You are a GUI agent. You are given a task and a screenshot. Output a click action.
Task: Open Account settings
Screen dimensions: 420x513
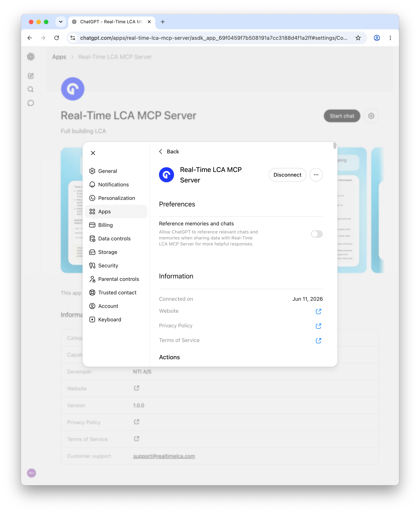tap(116, 306)
